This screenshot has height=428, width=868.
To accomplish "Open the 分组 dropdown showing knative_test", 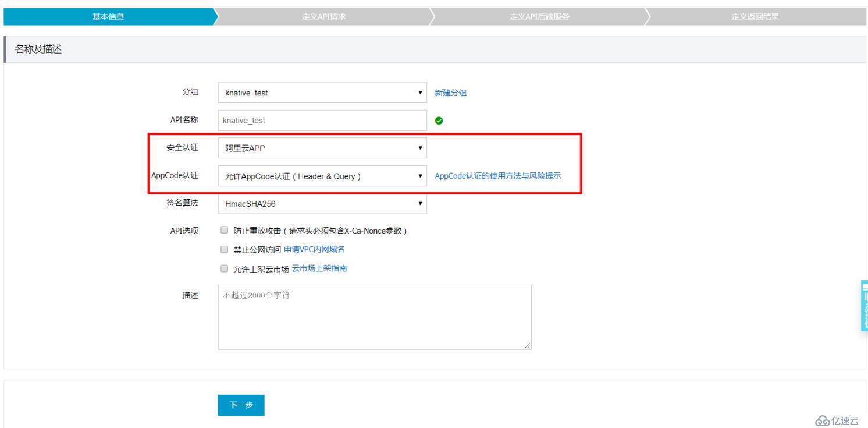I will (322, 93).
